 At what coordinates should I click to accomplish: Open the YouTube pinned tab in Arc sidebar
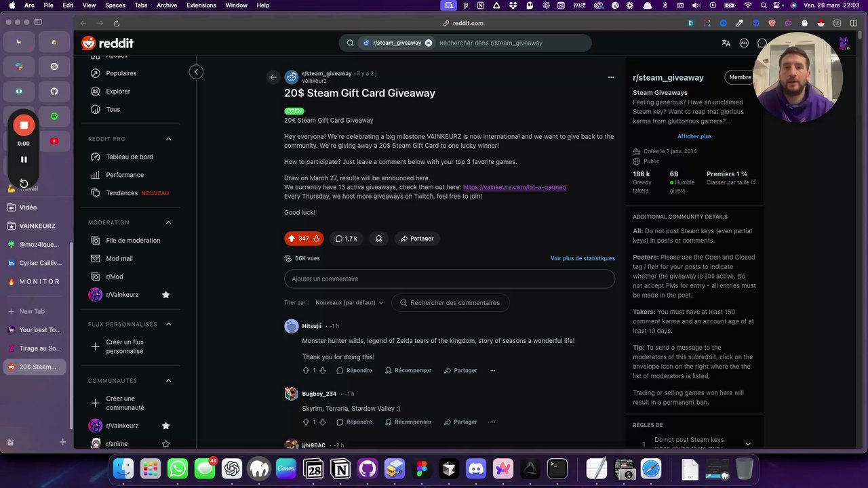54,141
